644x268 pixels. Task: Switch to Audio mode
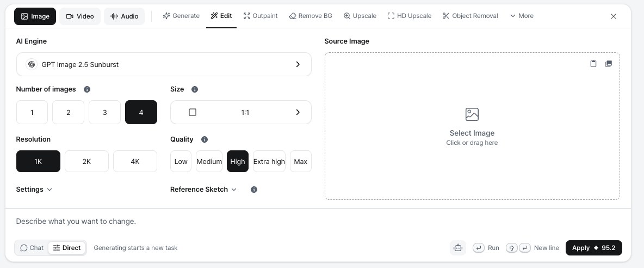click(x=124, y=16)
